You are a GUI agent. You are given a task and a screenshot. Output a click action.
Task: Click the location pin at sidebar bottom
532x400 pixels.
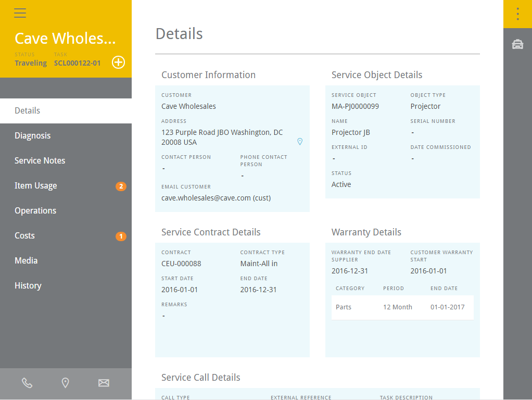66,383
